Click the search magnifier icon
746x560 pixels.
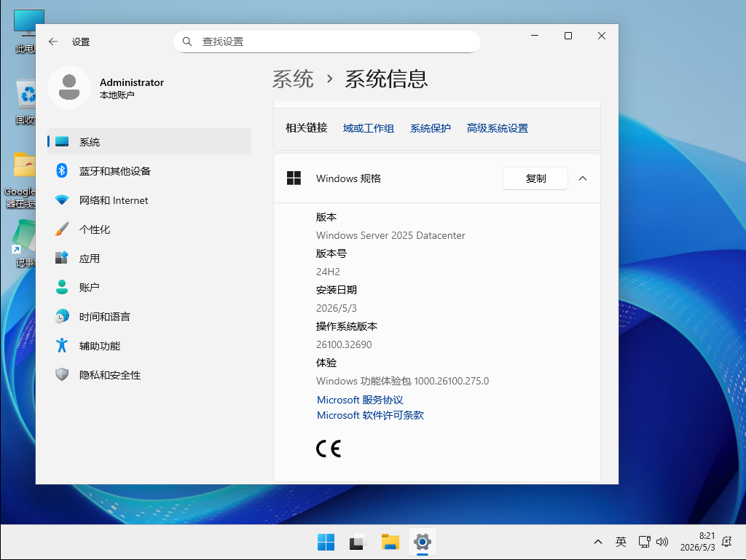tap(187, 42)
